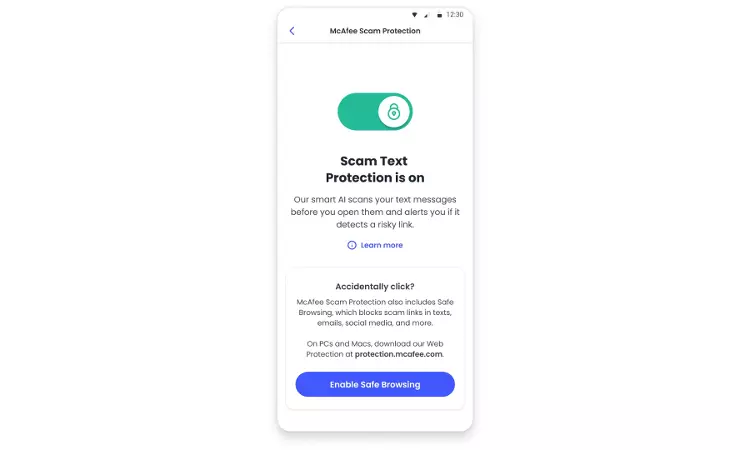Click the PCs and Macs download text
750x450 pixels.
(x=375, y=349)
